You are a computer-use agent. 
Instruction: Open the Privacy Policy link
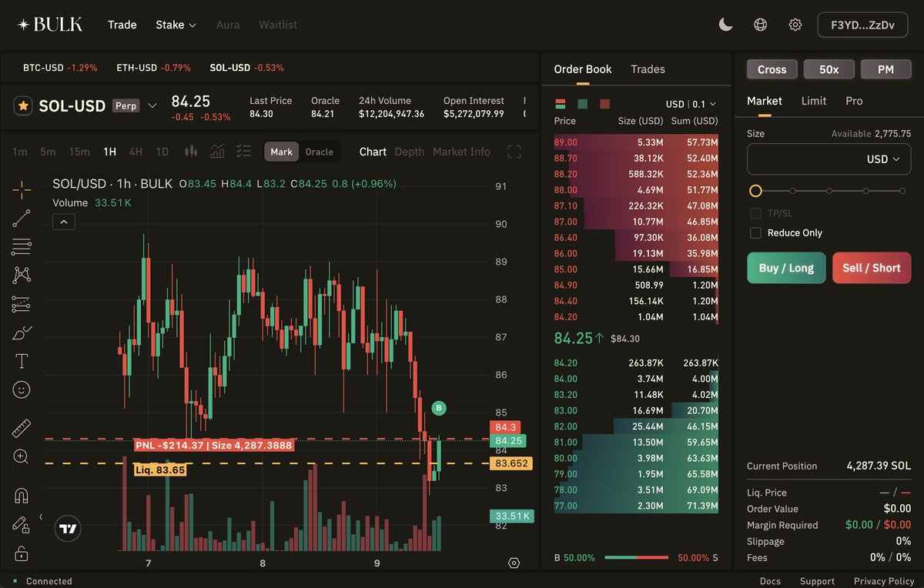click(x=884, y=581)
